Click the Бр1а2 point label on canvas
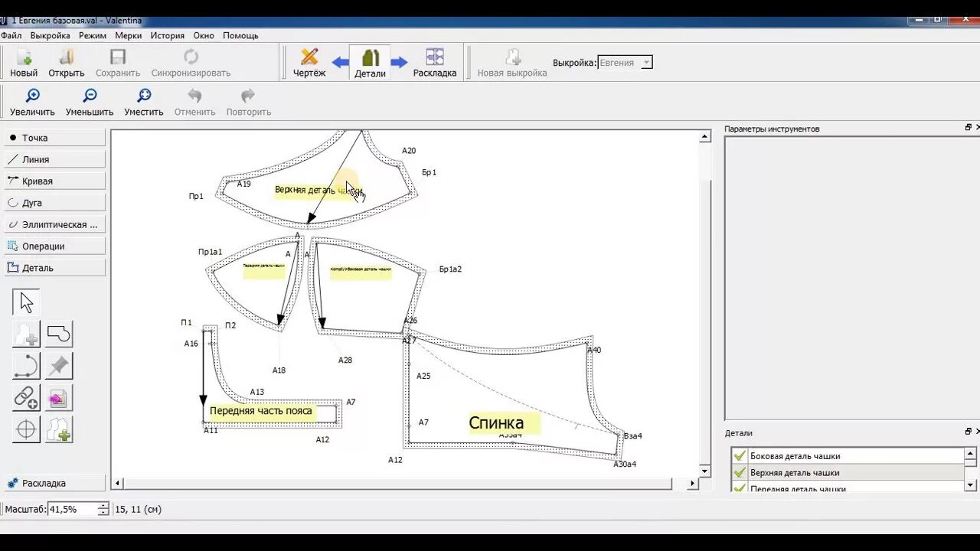This screenshot has height=551, width=980. (450, 269)
